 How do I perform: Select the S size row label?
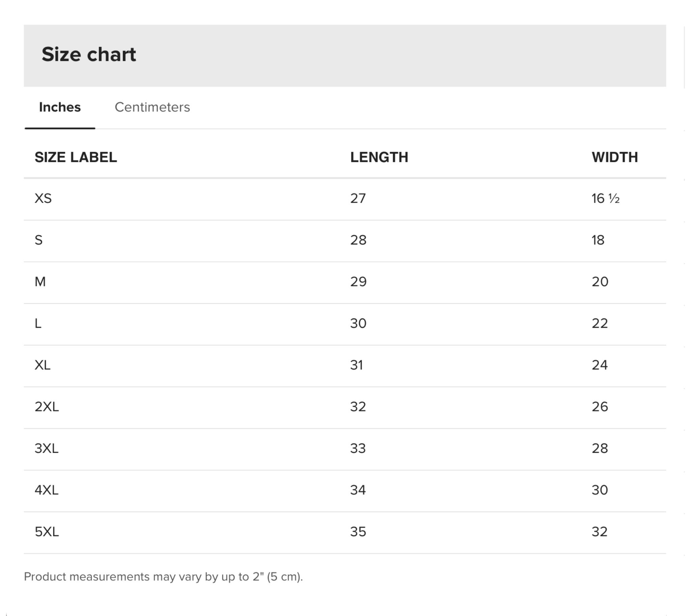38,240
